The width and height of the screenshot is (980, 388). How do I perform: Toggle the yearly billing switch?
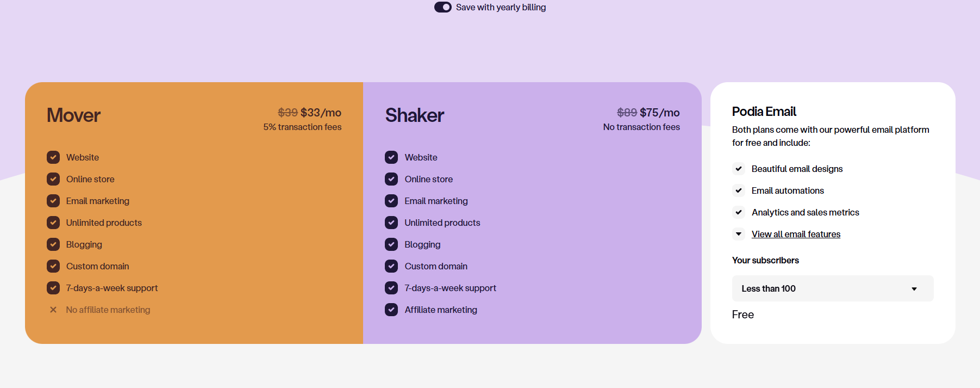[442, 7]
